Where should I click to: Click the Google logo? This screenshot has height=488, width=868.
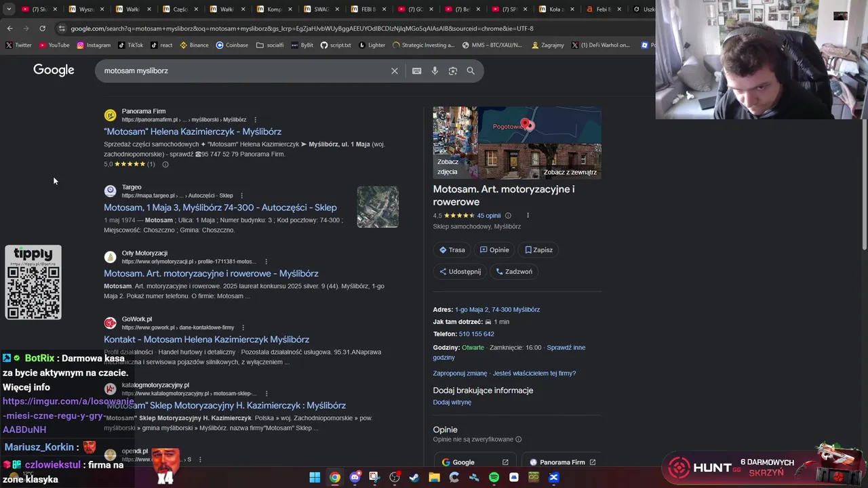54,70
